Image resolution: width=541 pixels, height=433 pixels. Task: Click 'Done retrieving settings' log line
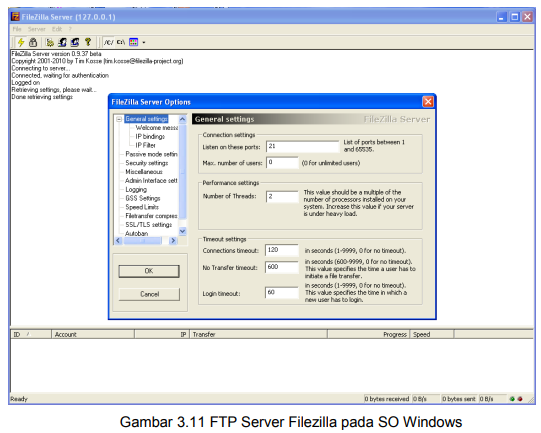click(x=42, y=97)
